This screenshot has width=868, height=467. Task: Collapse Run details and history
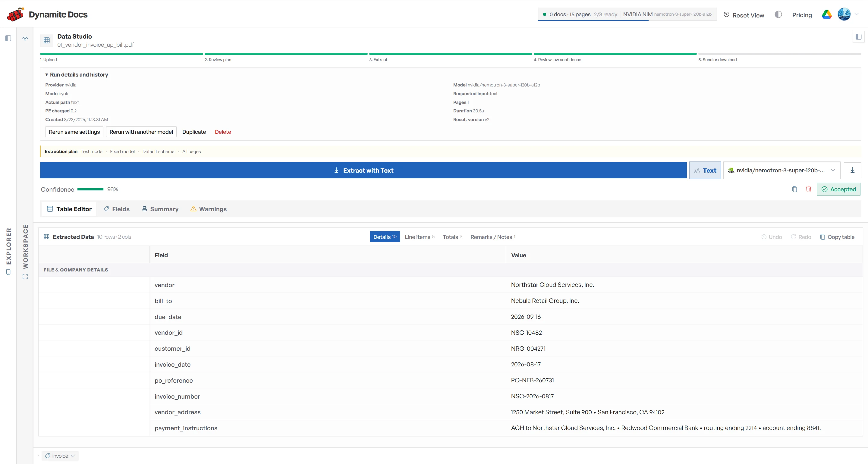click(x=77, y=75)
